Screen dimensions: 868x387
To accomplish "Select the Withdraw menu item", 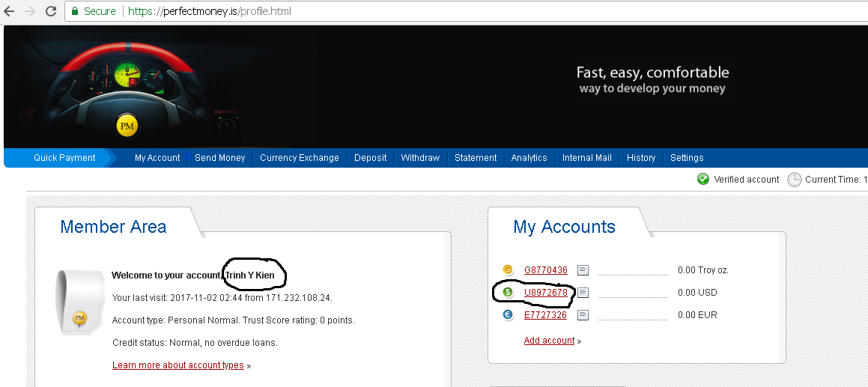I will tap(420, 158).
